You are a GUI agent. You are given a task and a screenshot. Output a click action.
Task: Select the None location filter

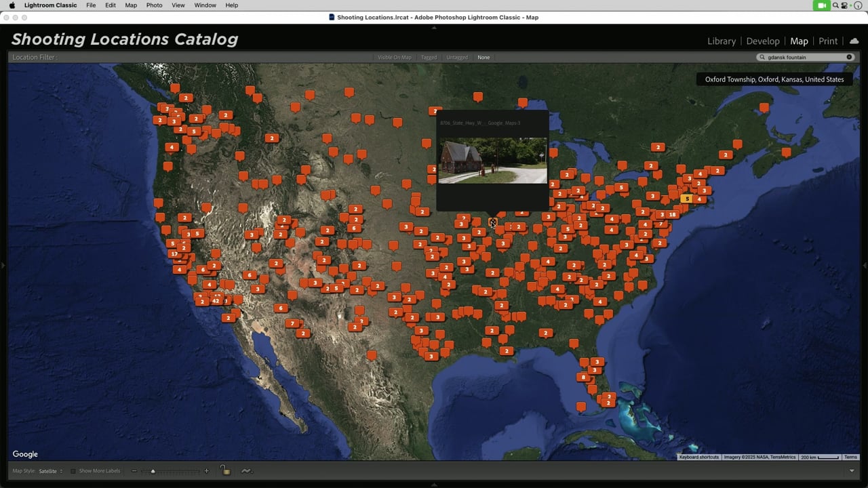tap(484, 58)
